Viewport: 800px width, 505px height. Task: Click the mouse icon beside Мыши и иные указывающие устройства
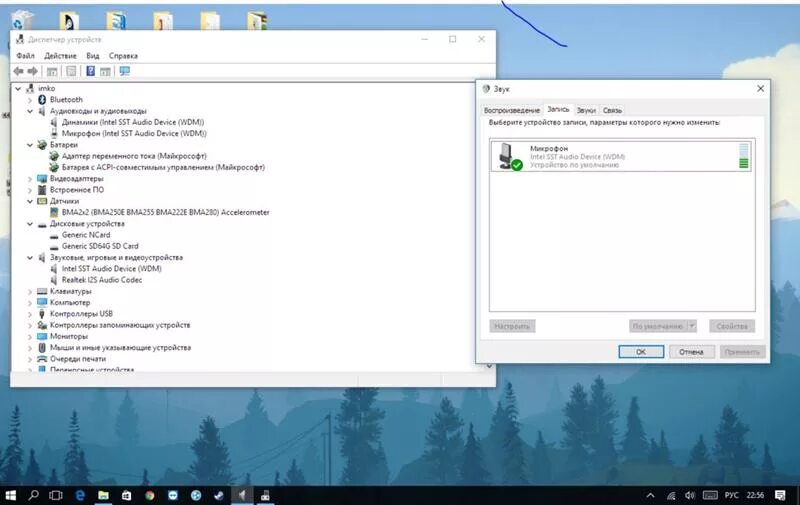pos(42,347)
